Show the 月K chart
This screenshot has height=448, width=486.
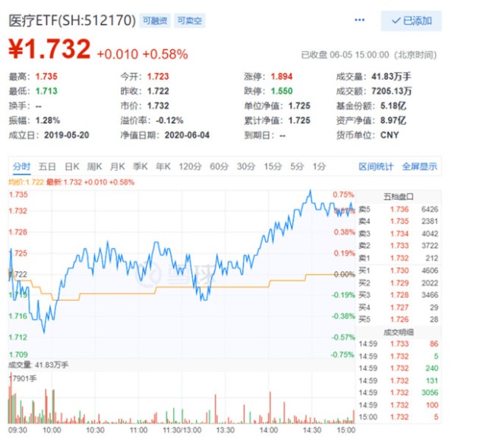coord(117,166)
